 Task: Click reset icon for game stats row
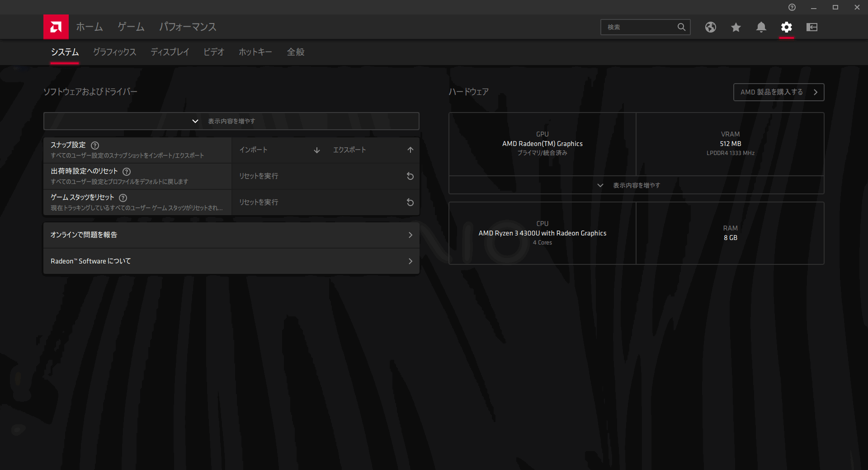[x=410, y=202]
